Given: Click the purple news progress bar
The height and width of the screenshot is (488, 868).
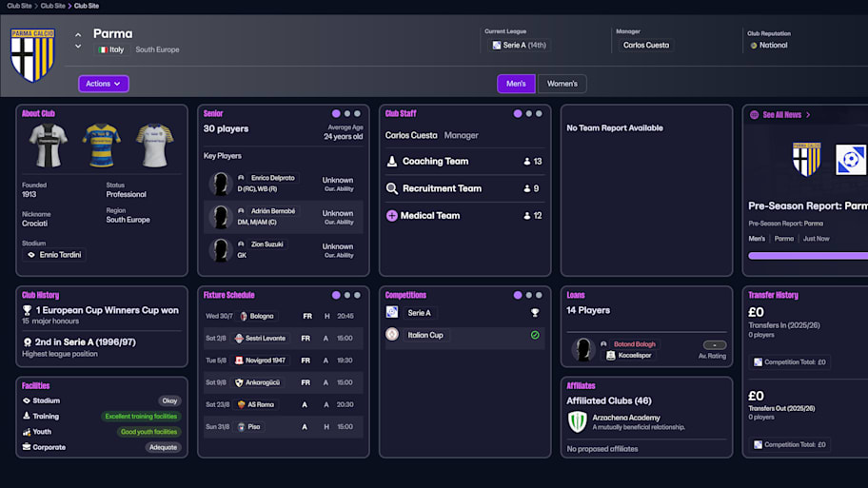Looking at the screenshot, I should pos(808,256).
